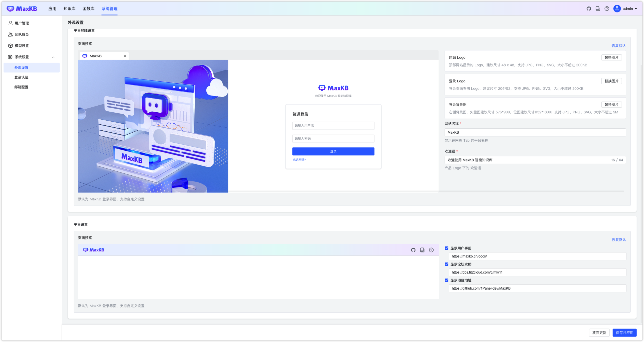
Task: Click MaxKB logo in top-left corner
Action: pos(22,9)
